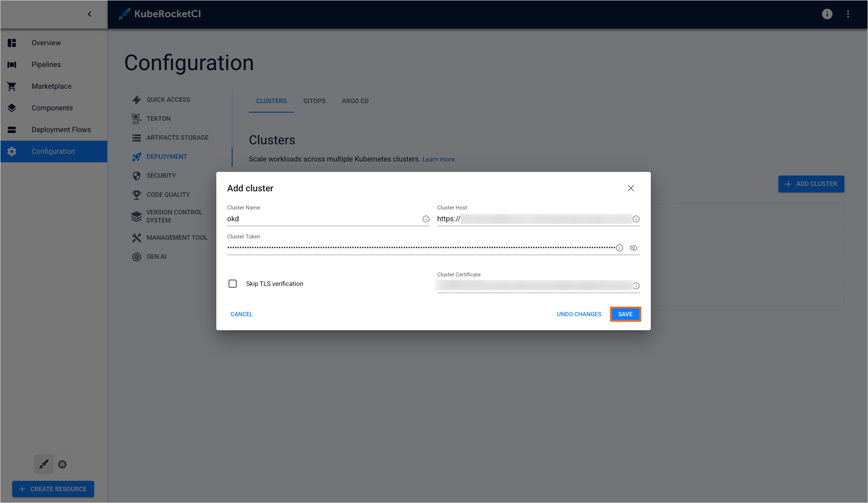The image size is (868, 503).
Task: Select the Gen AI section
Action: pos(156,256)
